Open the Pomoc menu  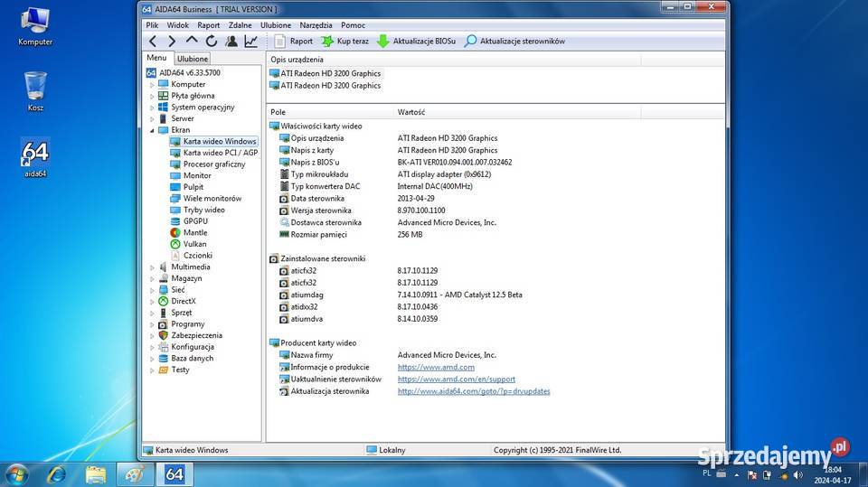pyautogui.click(x=353, y=25)
